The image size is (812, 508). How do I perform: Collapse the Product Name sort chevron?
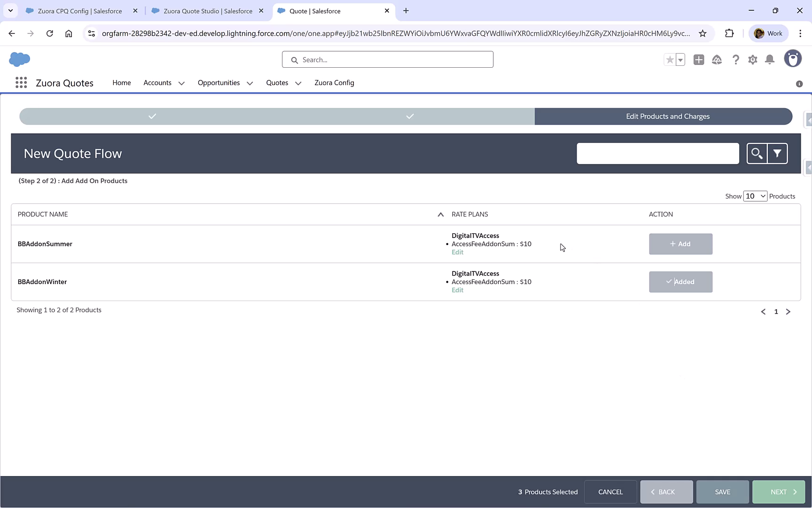(x=440, y=214)
